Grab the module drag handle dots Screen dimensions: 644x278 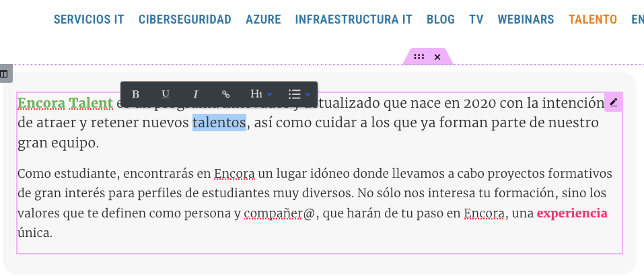click(x=419, y=57)
